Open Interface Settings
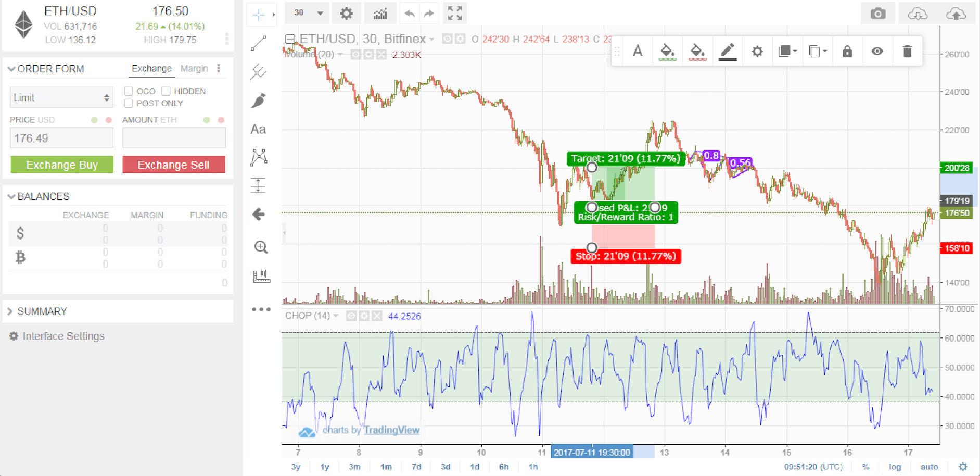This screenshot has width=980, height=476. (57, 336)
